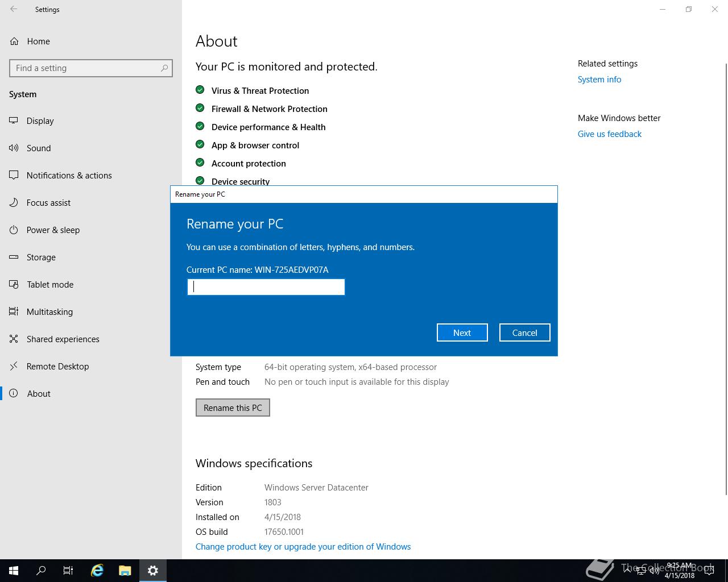Image resolution: width=728 pixels, height=582 pixels.
Task: Open the System info link
Action: coord(599,80)
